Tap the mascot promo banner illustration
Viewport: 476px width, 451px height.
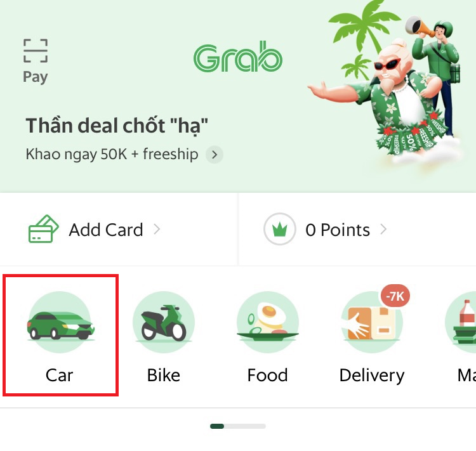click(384, 82)
